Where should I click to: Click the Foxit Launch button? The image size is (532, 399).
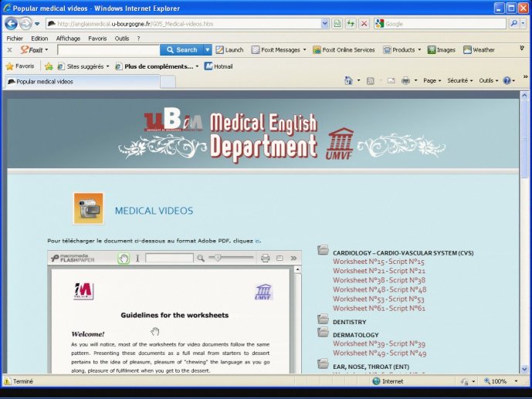coord(229,50)
